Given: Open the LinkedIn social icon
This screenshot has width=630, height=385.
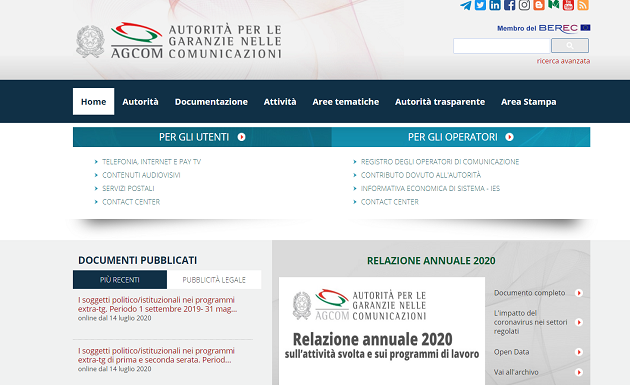Looking at the screenshot, I should 495,5.
